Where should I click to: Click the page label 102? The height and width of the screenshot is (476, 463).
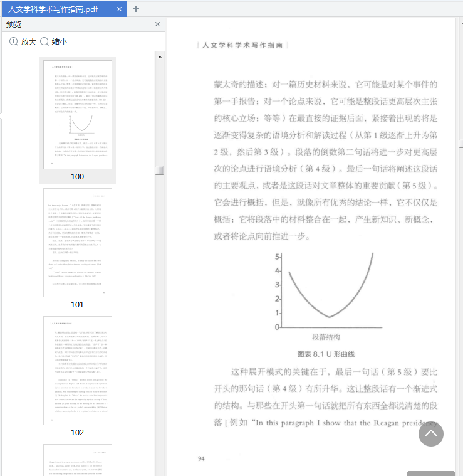coord(77,433)
